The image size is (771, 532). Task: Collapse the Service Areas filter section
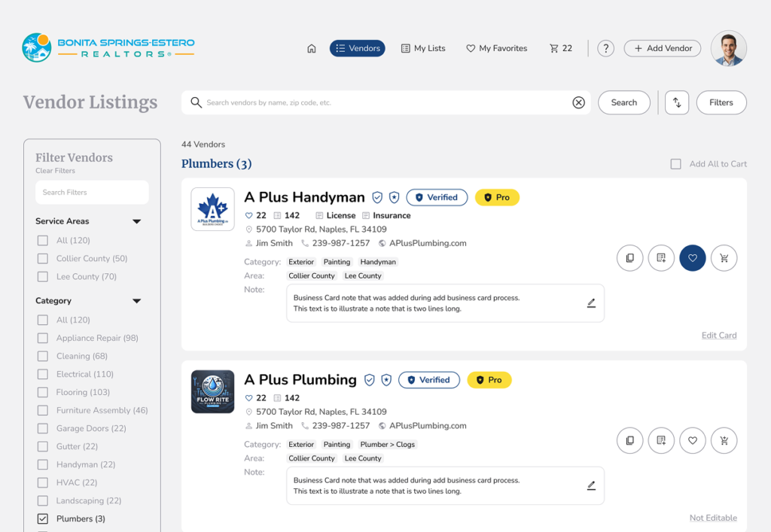coord(136,221)
